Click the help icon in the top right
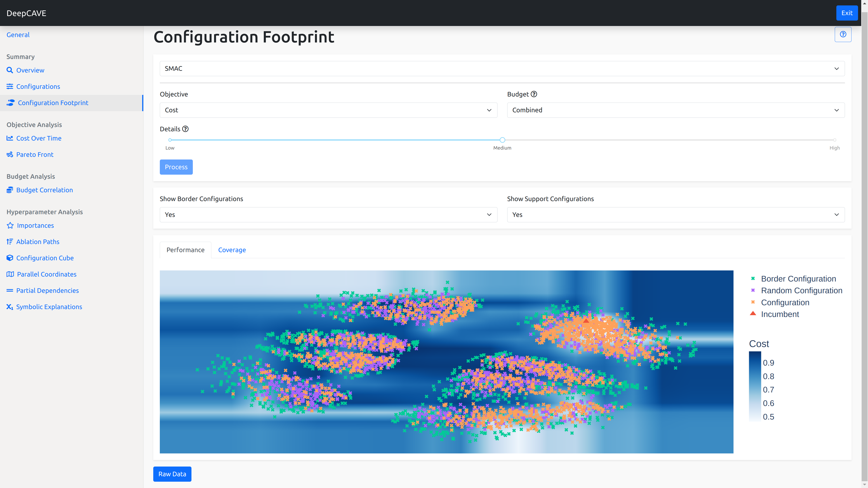The height and width of the screenshot is (488, 868). 843,34
